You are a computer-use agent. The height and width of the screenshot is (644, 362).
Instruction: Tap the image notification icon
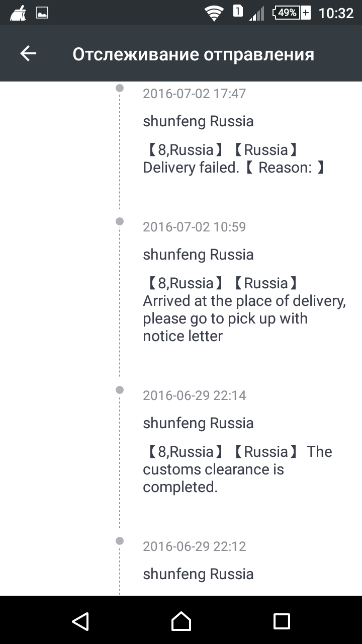(x=42, y=13)
